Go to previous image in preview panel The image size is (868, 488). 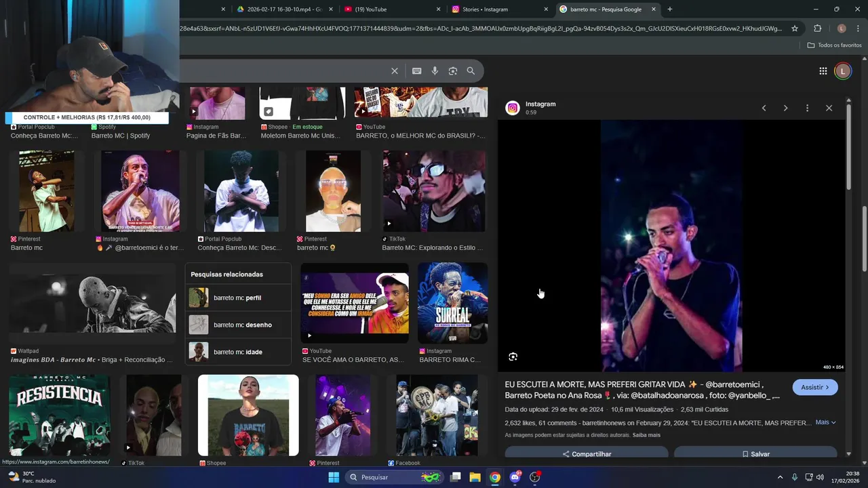coord(764,108)
